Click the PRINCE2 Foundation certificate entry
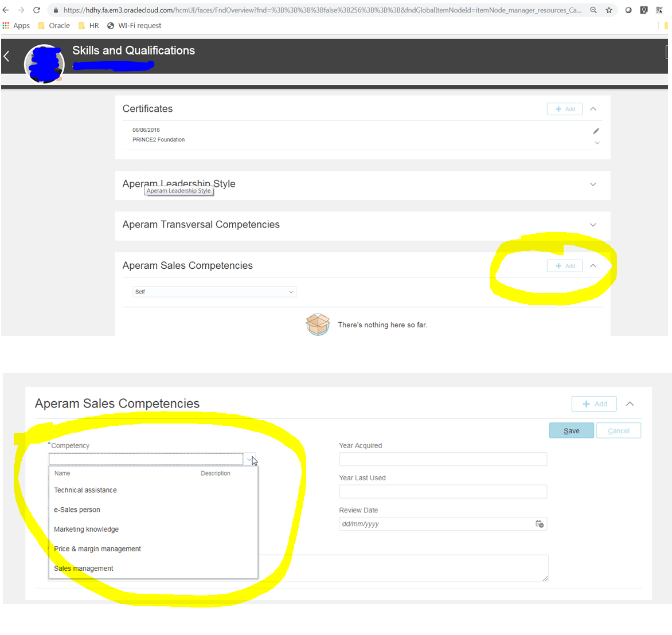Screen dimensions: 672x635 point(159,140)
